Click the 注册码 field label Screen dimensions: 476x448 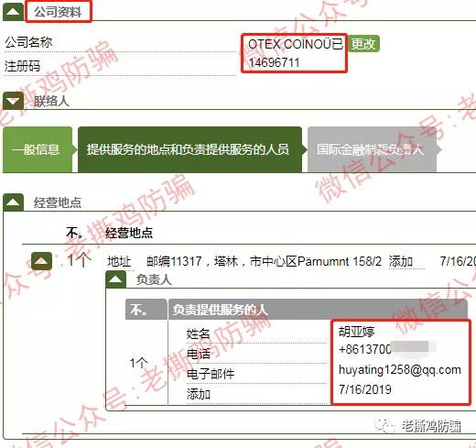click(x=22, y=66)
